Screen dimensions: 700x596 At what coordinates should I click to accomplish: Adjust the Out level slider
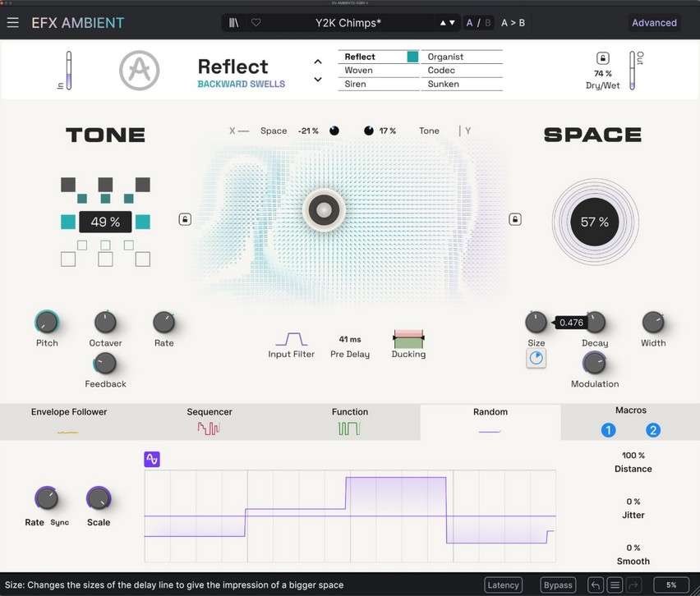click(x=632, y=70)
